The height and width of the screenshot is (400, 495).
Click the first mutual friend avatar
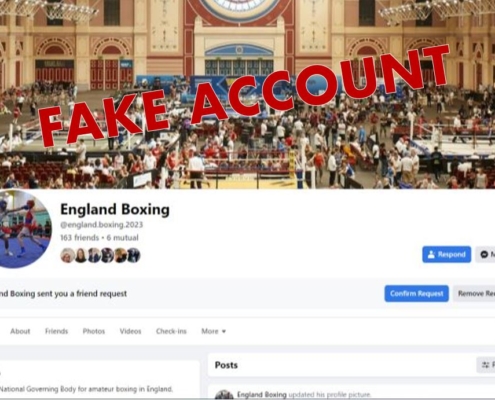point(67,255)
